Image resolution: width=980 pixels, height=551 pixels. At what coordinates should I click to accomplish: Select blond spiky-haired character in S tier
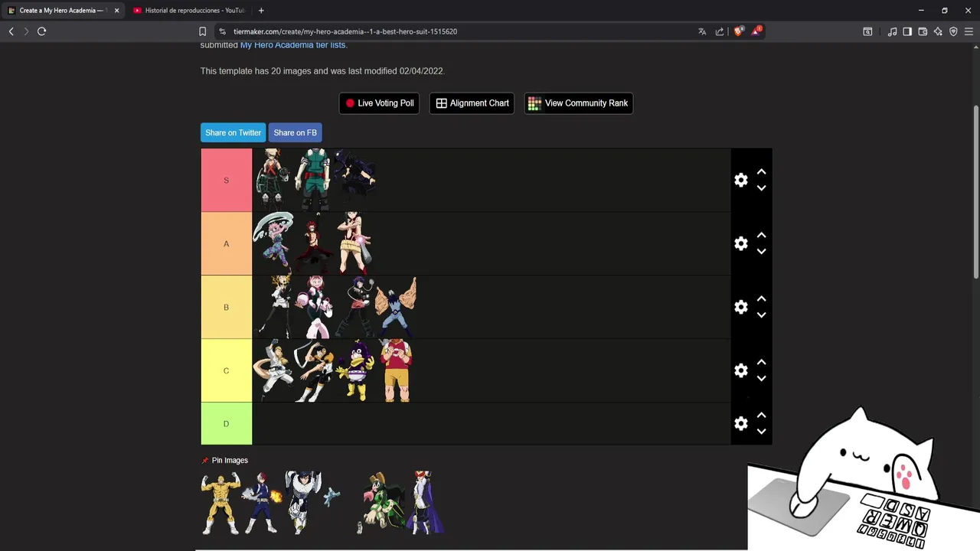(273, 180)
